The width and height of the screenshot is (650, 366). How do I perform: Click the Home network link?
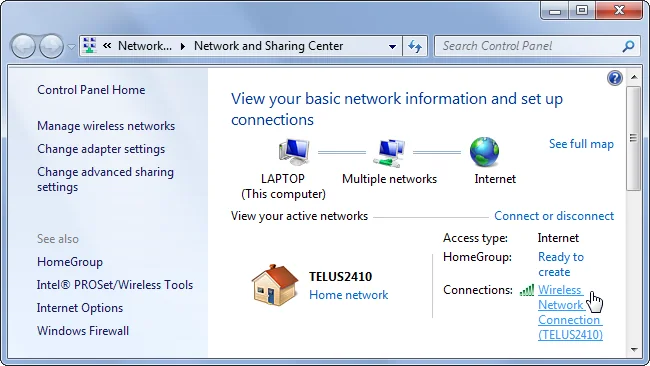[349, 295]
